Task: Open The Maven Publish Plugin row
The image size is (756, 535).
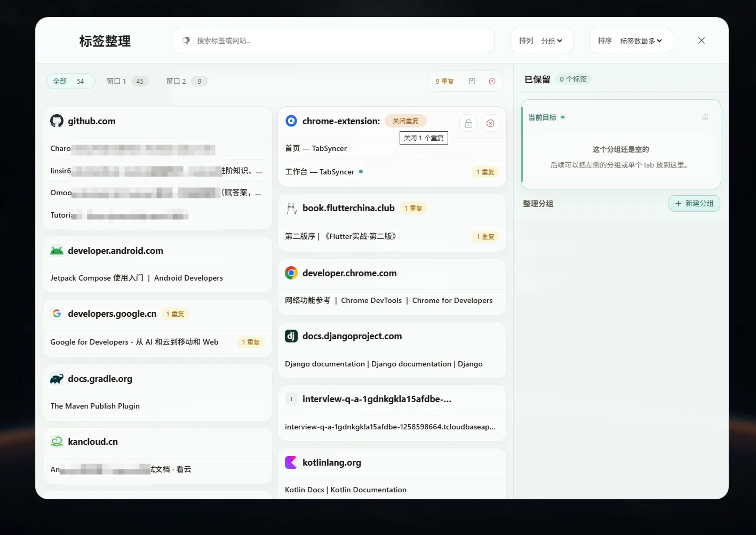Action: click(x=157, y=406)
